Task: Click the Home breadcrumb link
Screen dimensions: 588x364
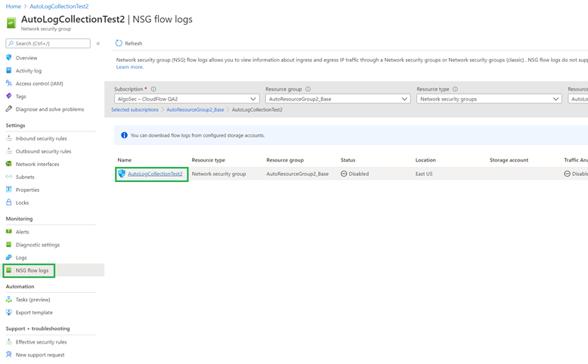Action: point(14,6)
